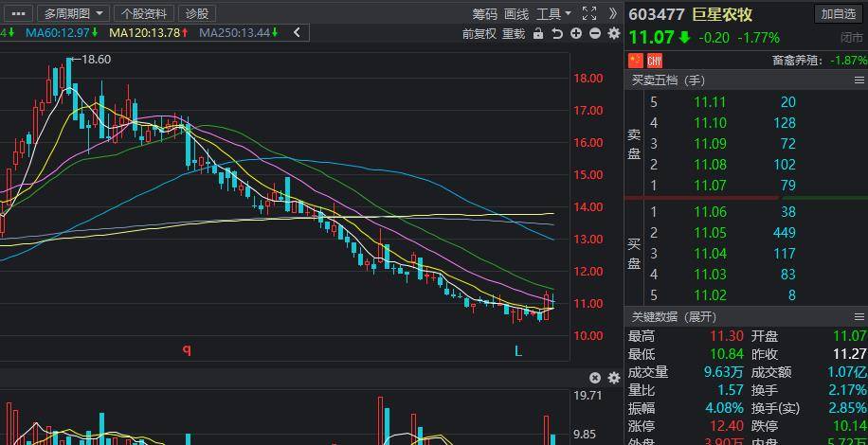The width and height of the screenshot is (868, 445).
Task: Click the three-dots more button
Action: click(x=17, y=13)
